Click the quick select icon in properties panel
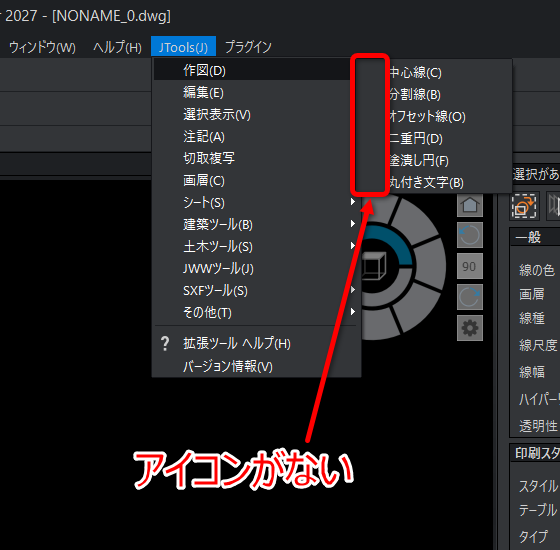This screenshot has height=550, width=560. pos(524,206)
